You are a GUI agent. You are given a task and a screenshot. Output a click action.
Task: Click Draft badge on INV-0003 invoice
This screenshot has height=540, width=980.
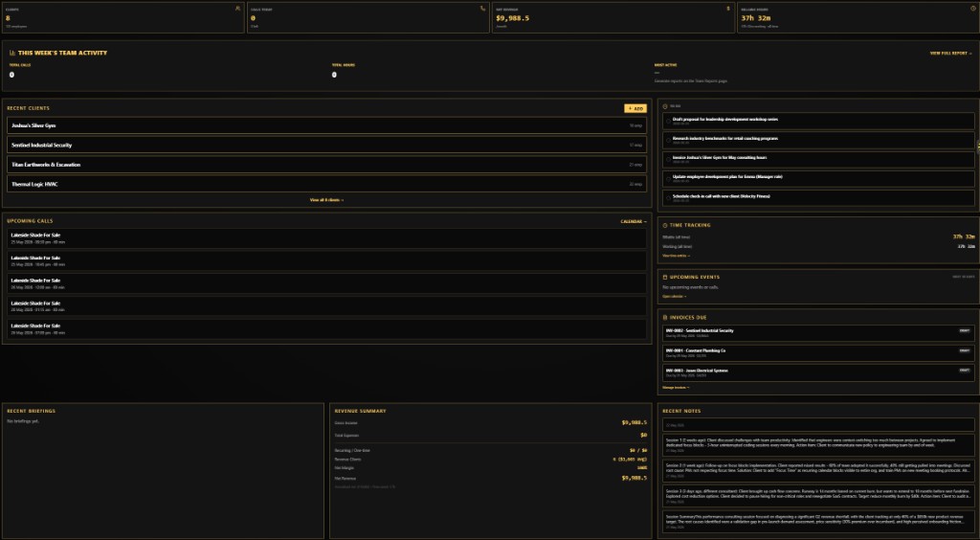pos(965,370)
